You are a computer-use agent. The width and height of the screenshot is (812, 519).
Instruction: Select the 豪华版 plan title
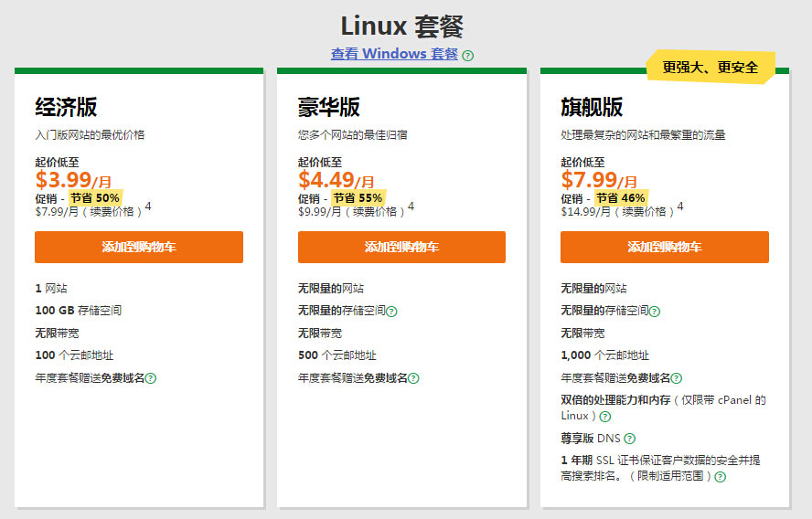coord(329,107)
